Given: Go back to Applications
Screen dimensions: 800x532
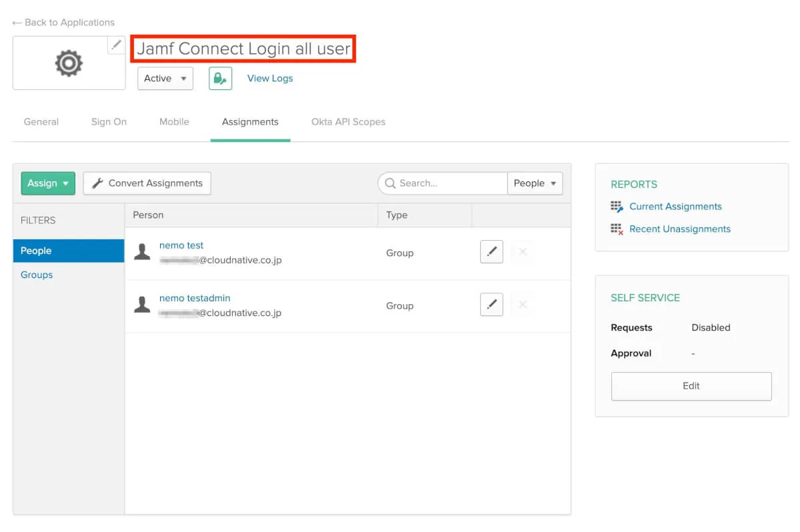Looking at the screenshot, I should [x=63, y=23].
